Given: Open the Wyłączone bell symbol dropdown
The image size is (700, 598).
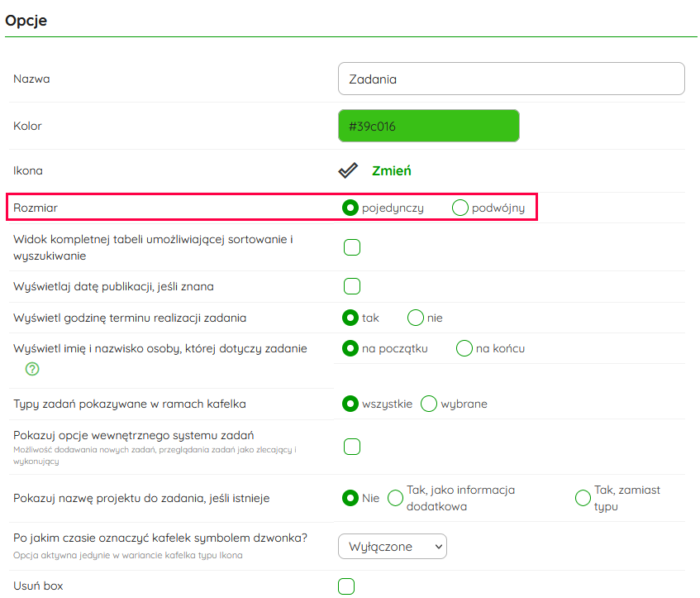Looking at the screenshot, I should (x=392, y=546).
